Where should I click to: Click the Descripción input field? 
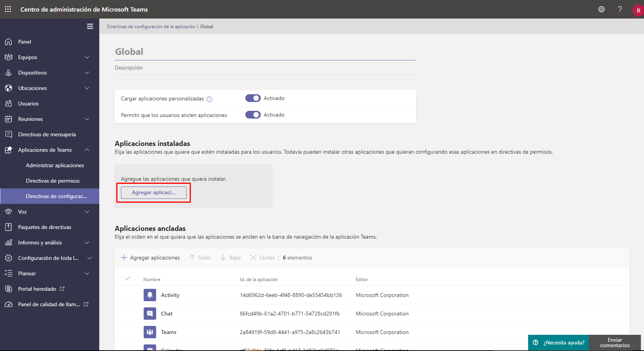(x=265, y=68)
